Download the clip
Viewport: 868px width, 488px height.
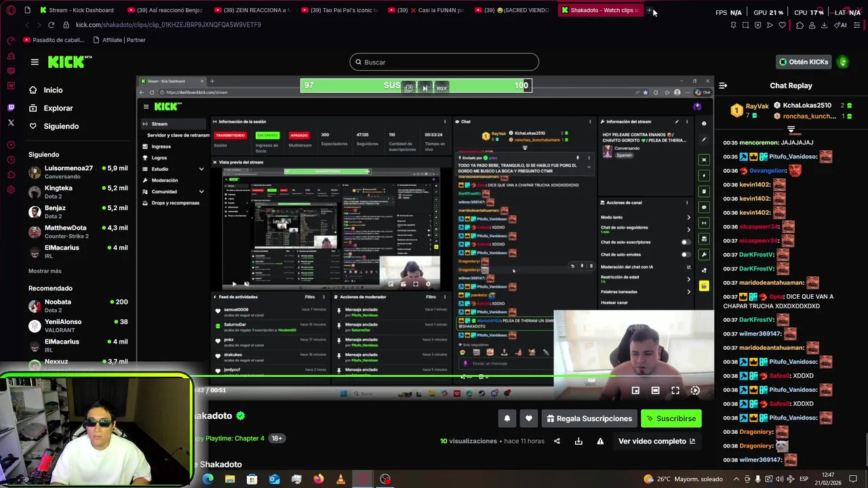pos(578,441)
